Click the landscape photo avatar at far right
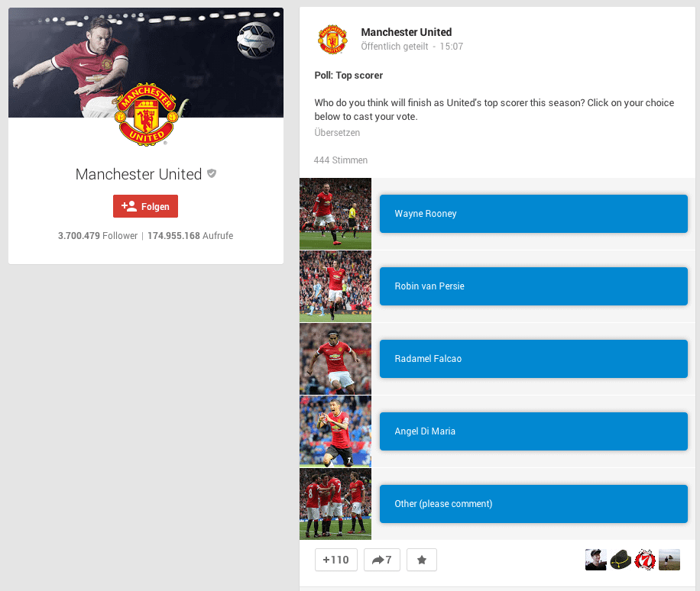 [669, 560]
